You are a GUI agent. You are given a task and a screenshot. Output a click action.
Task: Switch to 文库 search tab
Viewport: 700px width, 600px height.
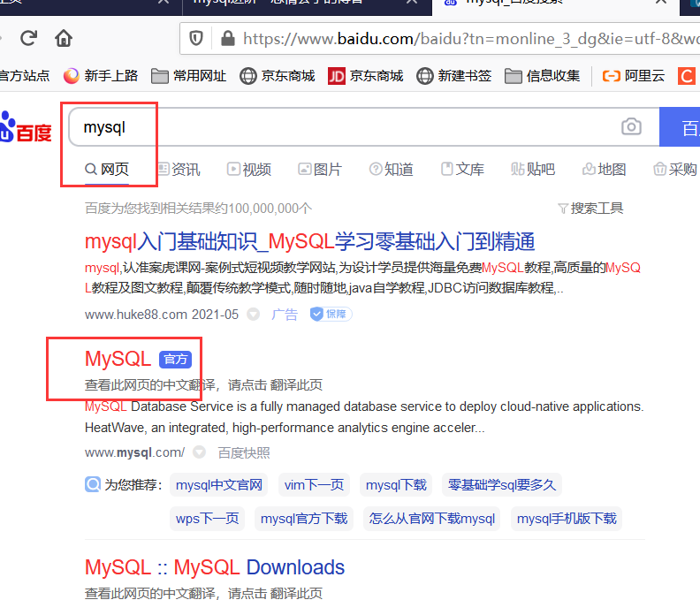[462, 170]
